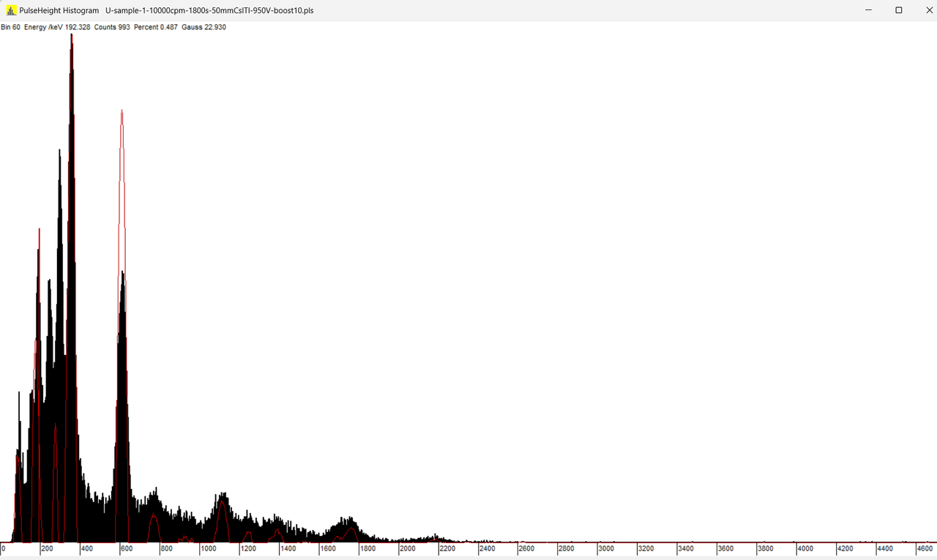Viewport: 937px width, 560px height.
Task: Click the axis label 400
Action: [86, 548]
